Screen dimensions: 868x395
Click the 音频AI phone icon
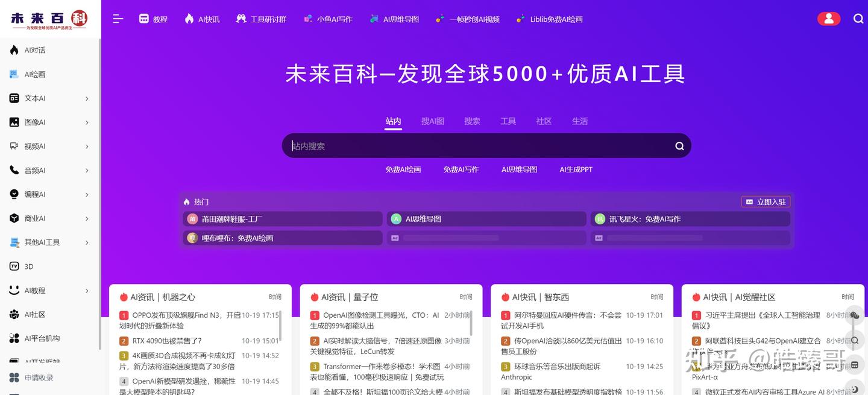click(14, 170)
